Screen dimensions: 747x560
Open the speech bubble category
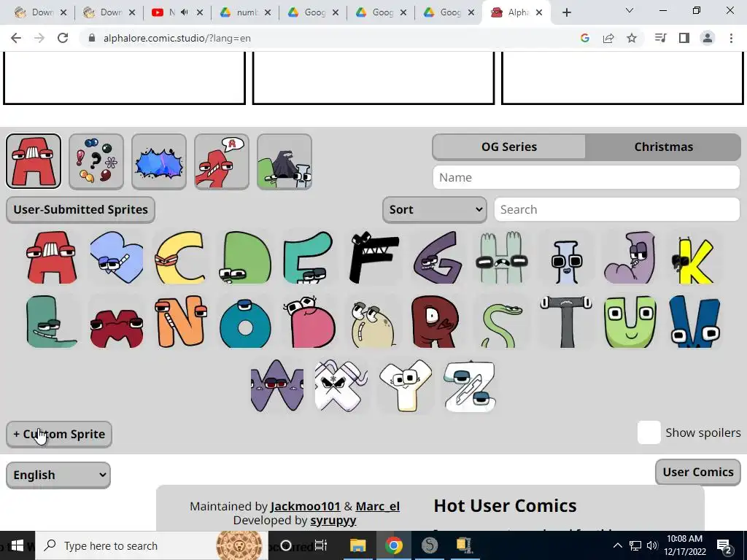tap(222, 161)
